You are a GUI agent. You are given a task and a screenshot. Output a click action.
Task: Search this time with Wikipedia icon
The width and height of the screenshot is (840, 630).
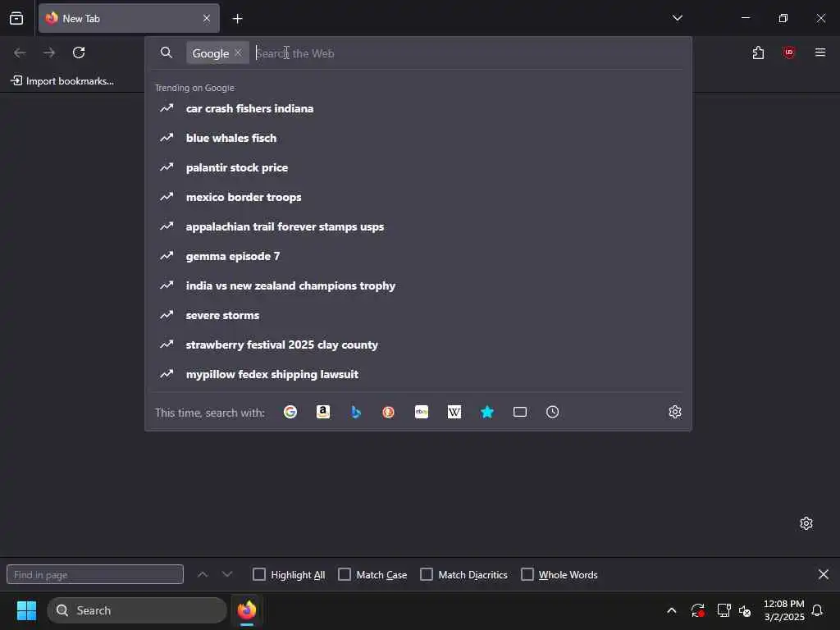point(454,412)
